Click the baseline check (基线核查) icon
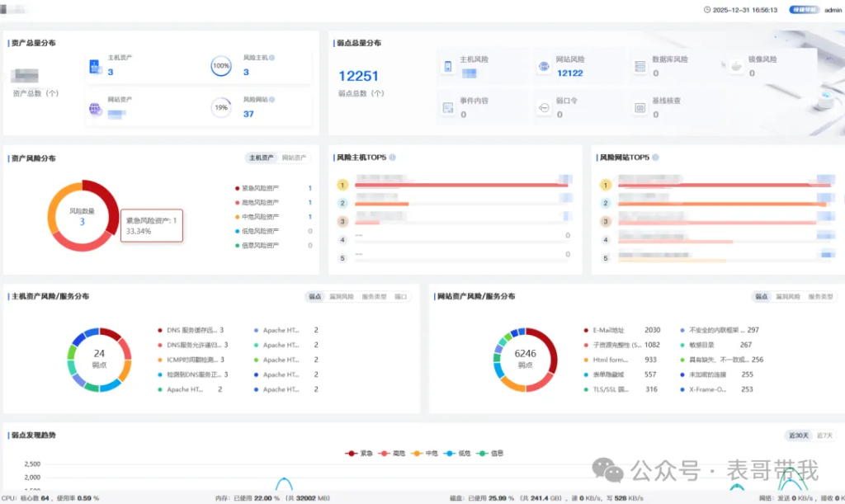 click(x=640, y=107)
